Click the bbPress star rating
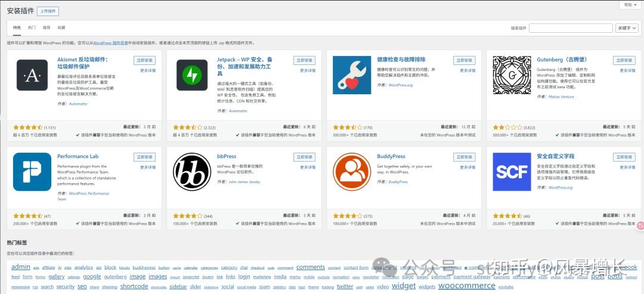Image resolution: width=644 pixels, height=294 pixels. (188, 215)
